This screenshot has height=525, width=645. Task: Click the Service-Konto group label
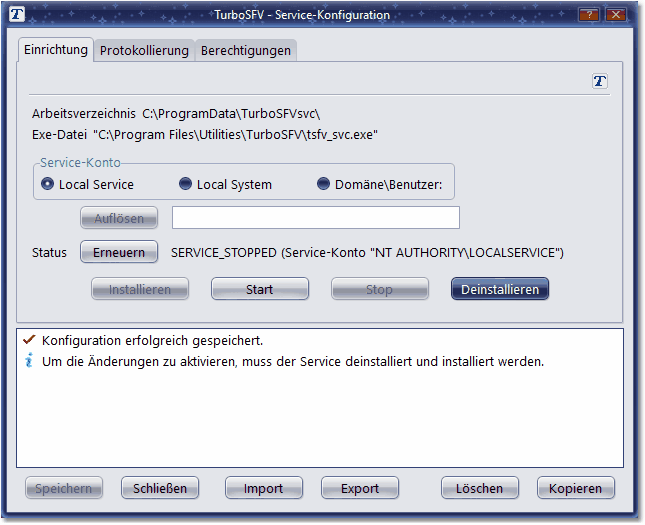(x=80, y=163)
